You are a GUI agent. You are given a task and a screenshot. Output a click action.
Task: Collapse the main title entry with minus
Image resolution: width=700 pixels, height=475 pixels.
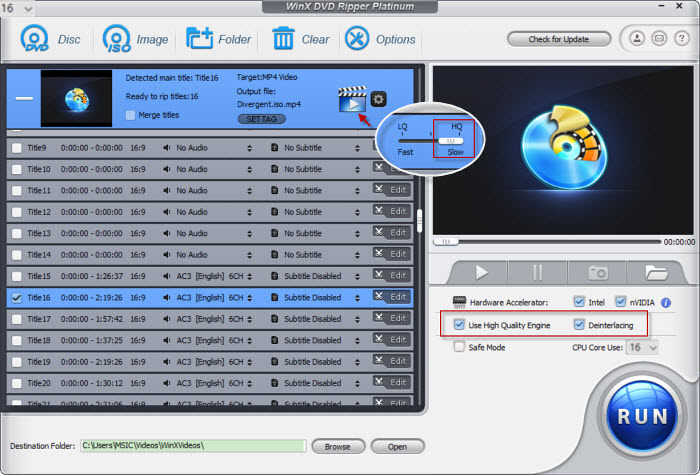point(25,98)
